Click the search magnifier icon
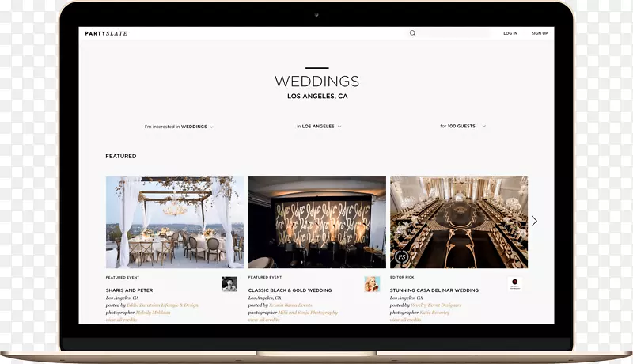The image size is (633, 364). [x=412, y=33]
